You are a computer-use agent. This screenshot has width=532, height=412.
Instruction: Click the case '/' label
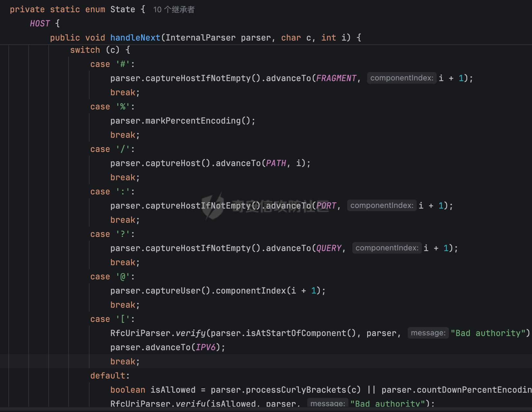point(112,149)
